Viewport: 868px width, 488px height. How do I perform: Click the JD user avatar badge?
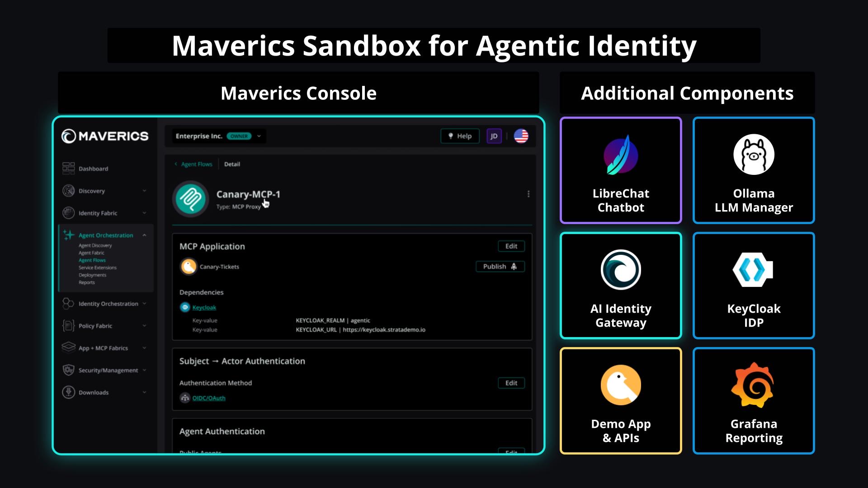tap(494, 136)
